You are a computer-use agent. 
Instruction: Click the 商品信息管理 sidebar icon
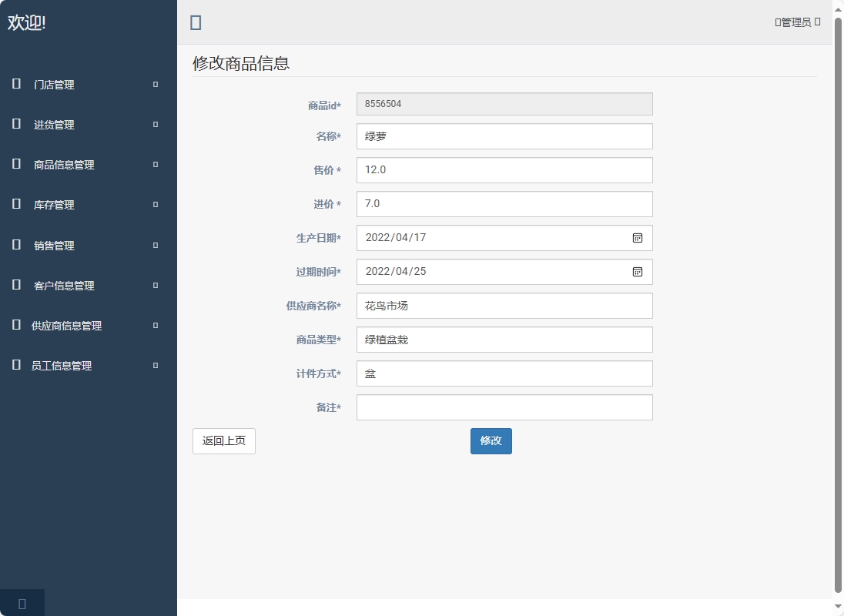tap(15, 164)
